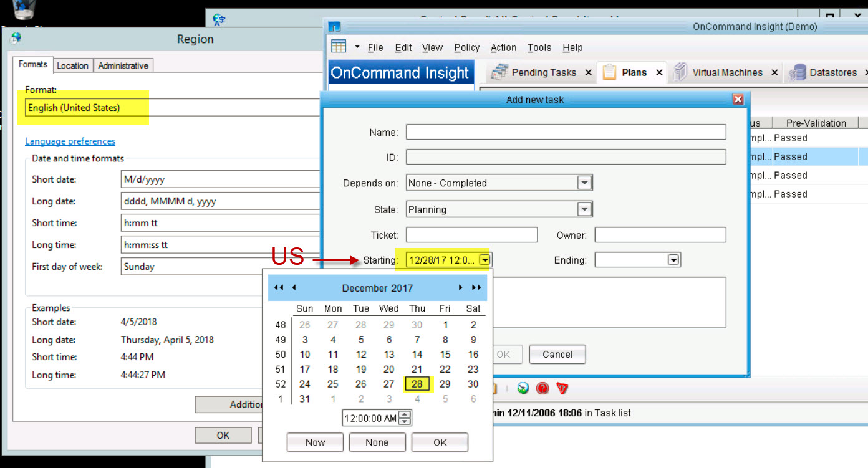
Task: Click the Plans clipboard icon
Action: (x=609, y=72)
